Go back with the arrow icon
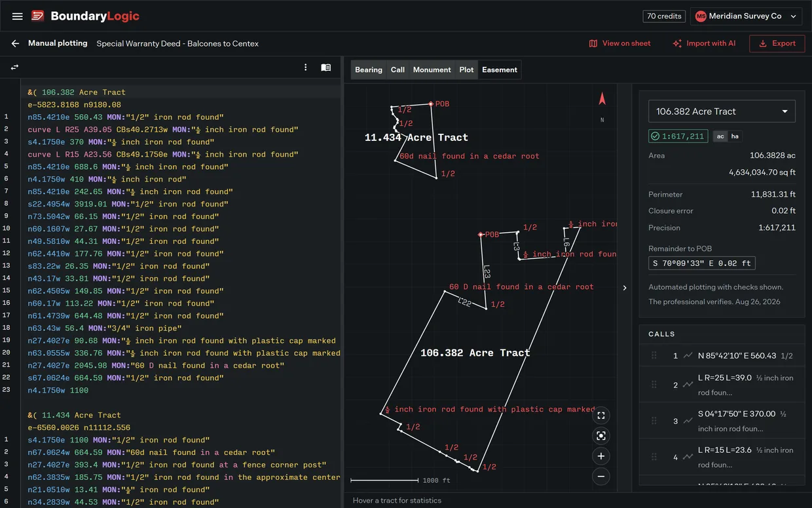Image resolution: width=812 pixels, height=508 pixels. pyautogui.click(x=15, y=43)
